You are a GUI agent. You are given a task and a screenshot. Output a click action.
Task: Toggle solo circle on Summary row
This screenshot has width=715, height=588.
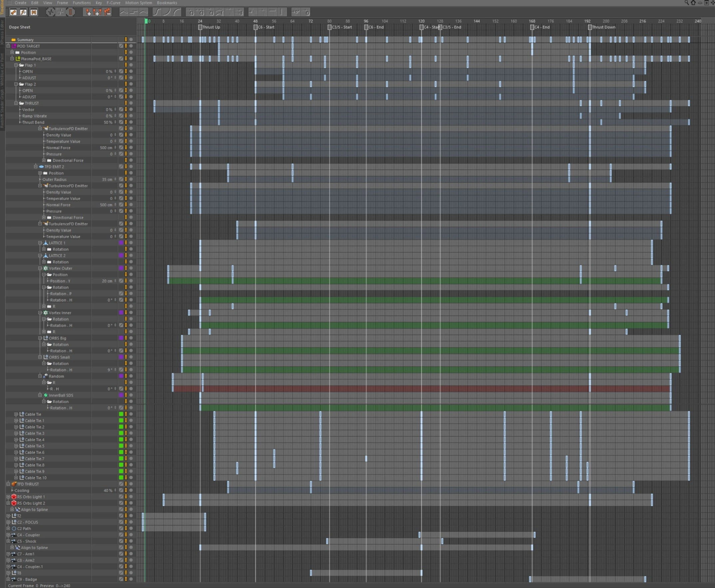[131, 40]
